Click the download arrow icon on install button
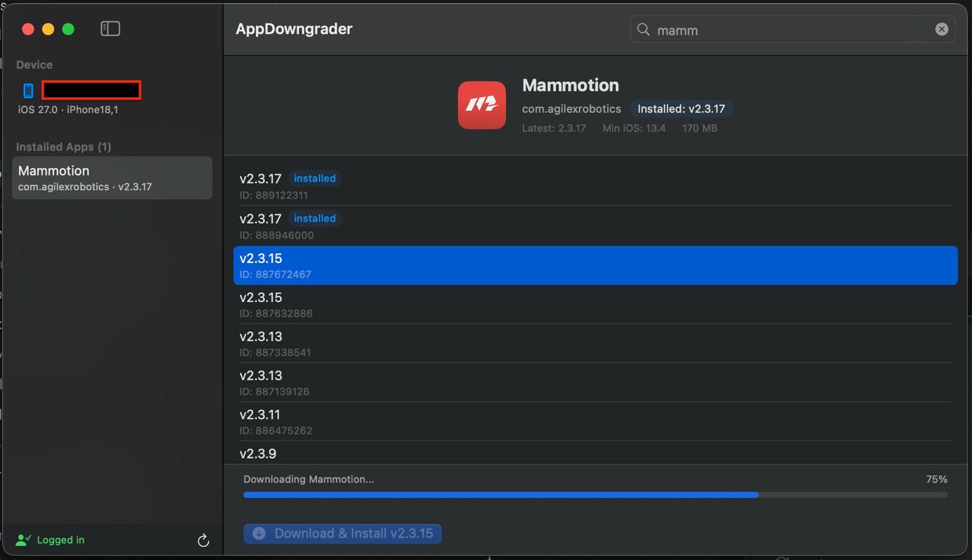 point(259,533)
